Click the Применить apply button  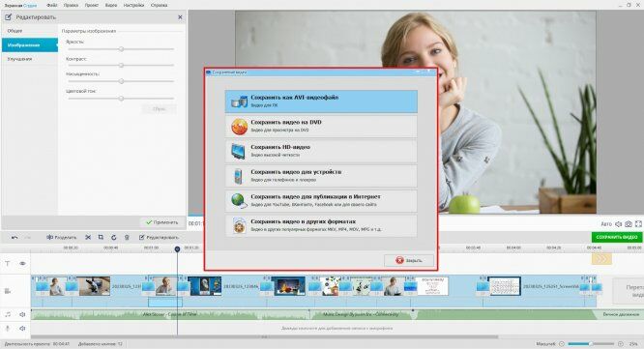coord(161,222)
